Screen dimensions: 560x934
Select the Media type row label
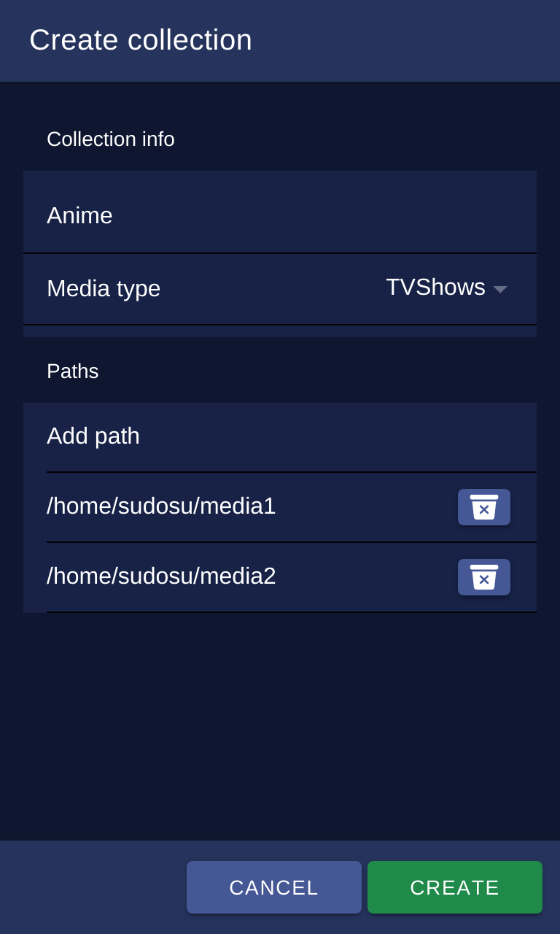coord(104,288)
